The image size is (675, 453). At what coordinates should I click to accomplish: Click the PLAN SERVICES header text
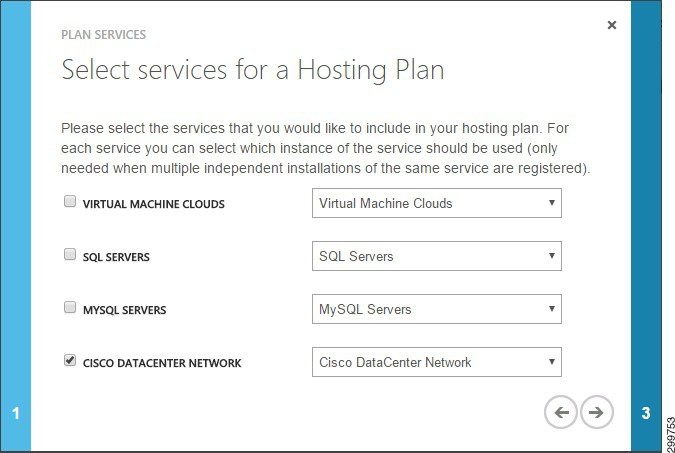click(103, 34)
